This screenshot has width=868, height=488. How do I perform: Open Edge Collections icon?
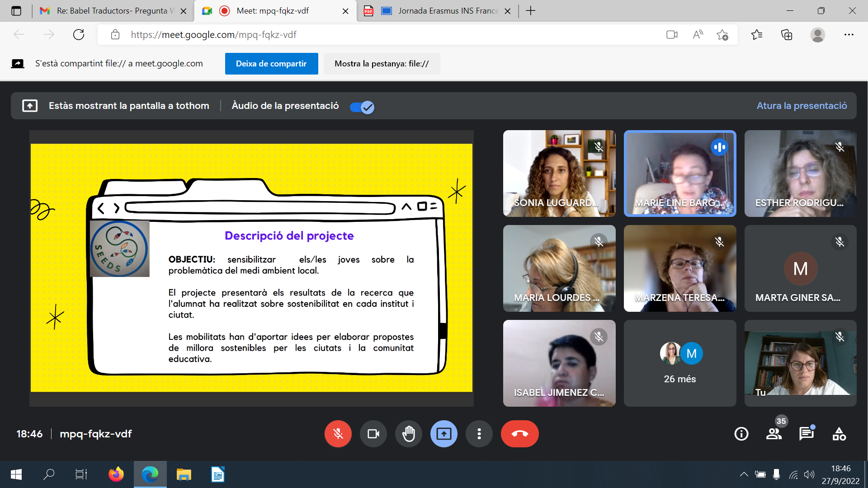click(x=787, y=35)
